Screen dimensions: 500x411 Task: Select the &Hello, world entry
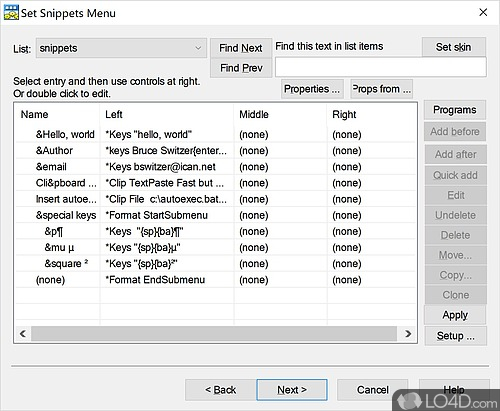click(x=215, y=135)
